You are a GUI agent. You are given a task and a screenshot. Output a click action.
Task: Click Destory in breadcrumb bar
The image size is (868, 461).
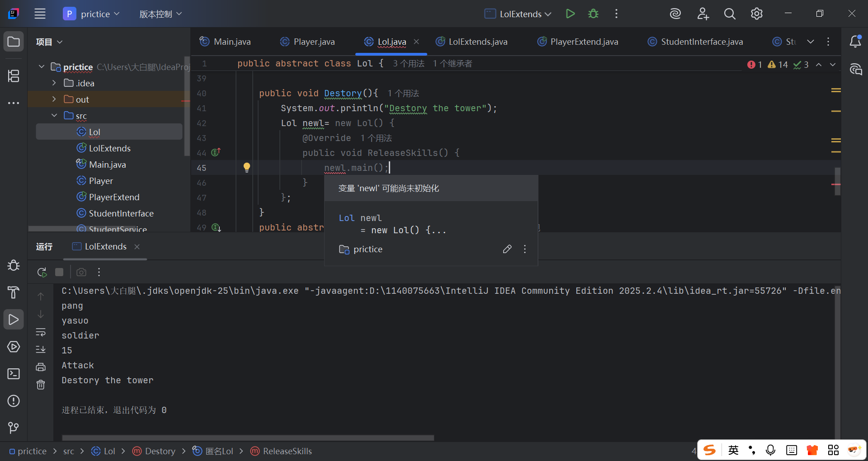click(154, 451)
